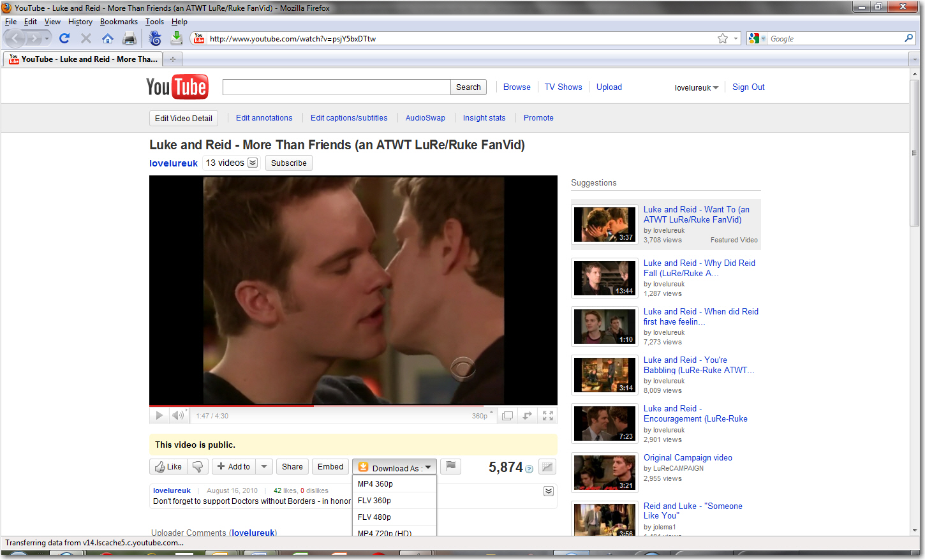The width and height of the screenshot is (925, 560).
Task: Mute the video with the speaker icon
Action: tap(178, 416)
